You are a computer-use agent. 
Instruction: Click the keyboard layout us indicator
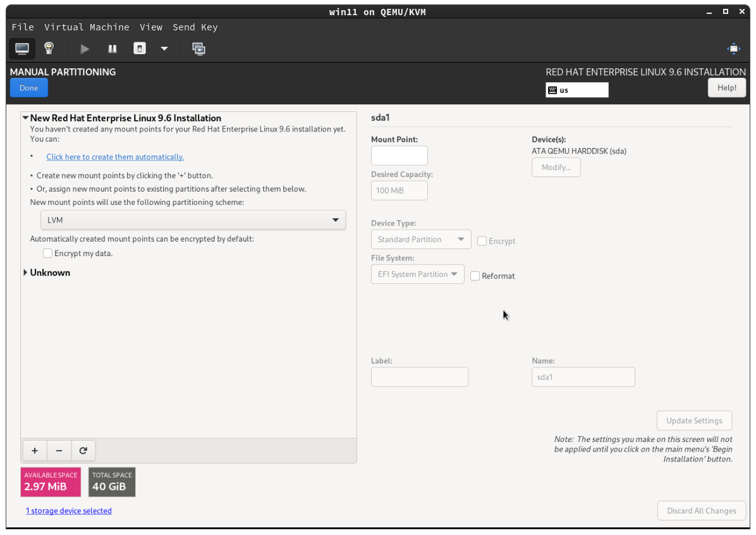(x=576, y=90)
